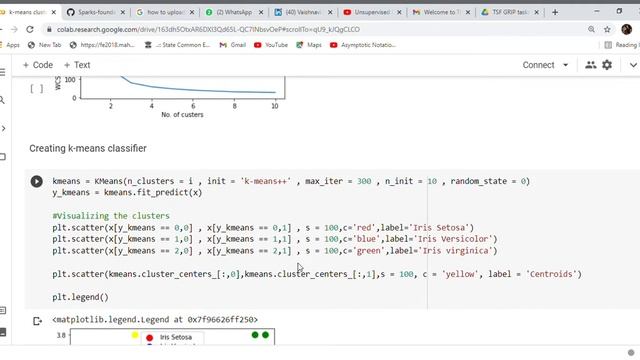The width and height of the screenshot is (640, 360).
Task: Open the Maps bookmark
Action: pyautogui.click(x=309, y=45)
